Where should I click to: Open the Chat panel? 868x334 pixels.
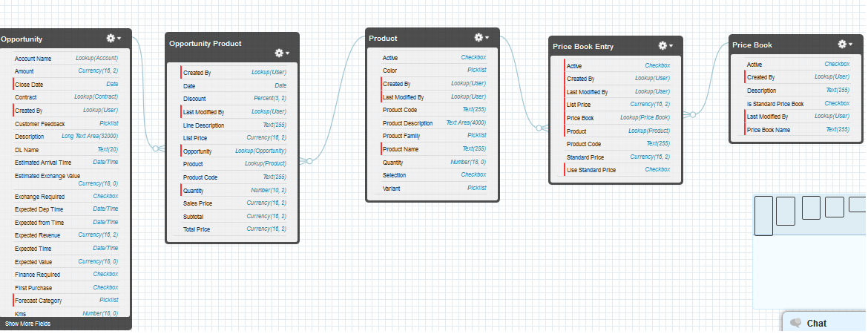(x=825, y=323)
